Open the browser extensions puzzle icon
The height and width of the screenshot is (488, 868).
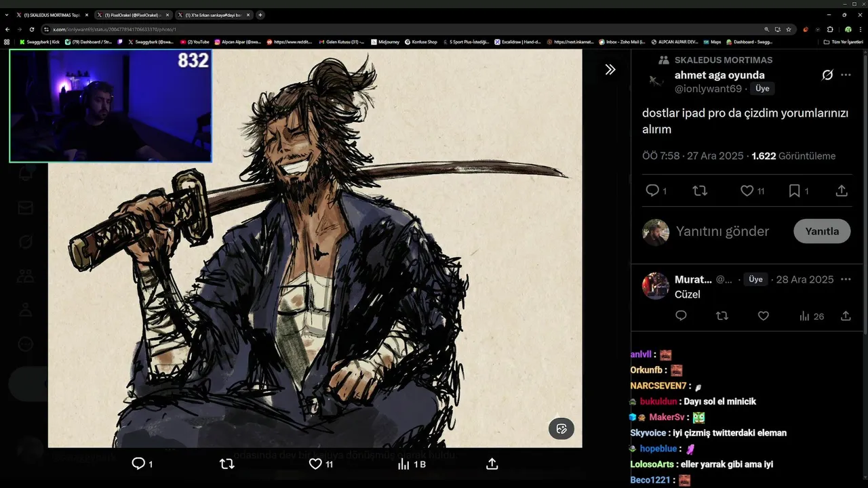click(x=830, y=29)
